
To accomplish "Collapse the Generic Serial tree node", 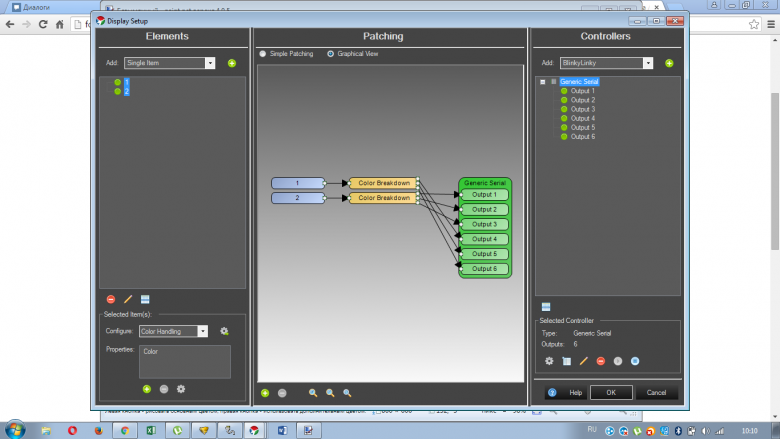I will [542, 82].
